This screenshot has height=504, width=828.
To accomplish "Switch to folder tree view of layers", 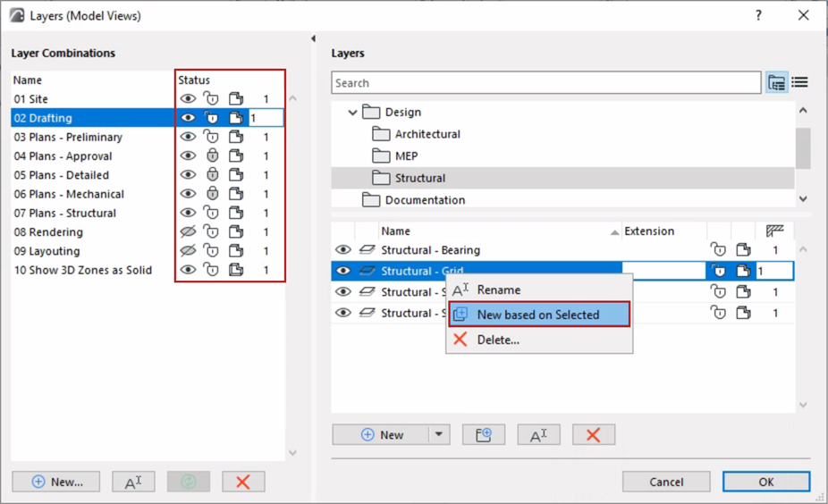I will tap(777, 83).
